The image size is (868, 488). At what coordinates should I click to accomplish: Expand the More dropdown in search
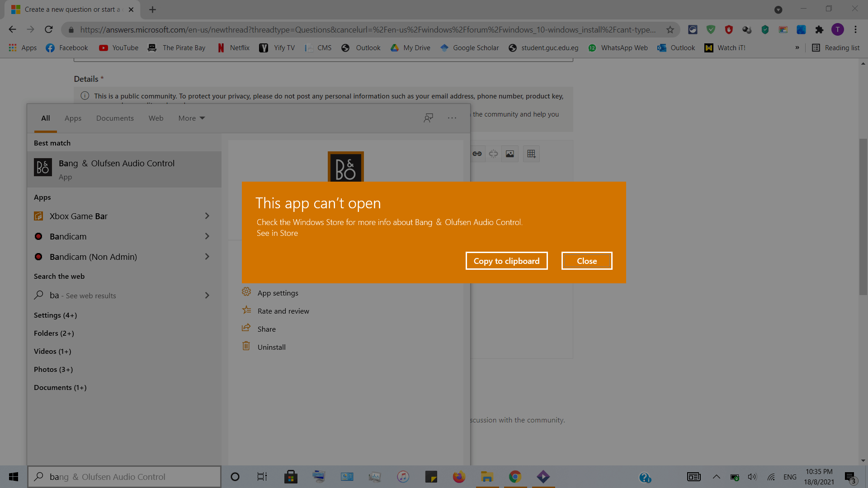coord(190,118)
